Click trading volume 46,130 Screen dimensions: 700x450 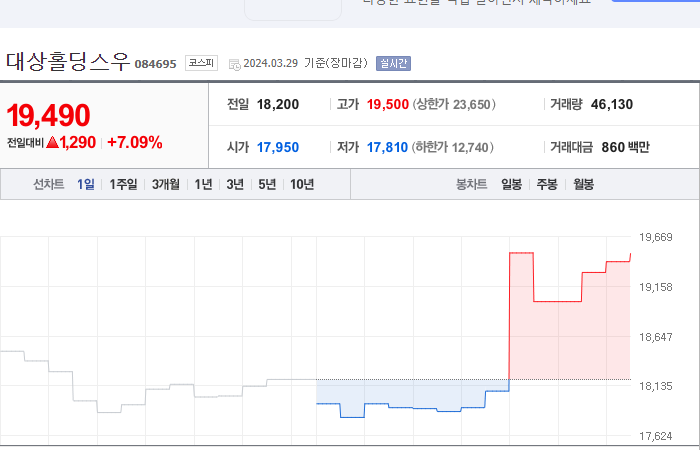[612, 104]
